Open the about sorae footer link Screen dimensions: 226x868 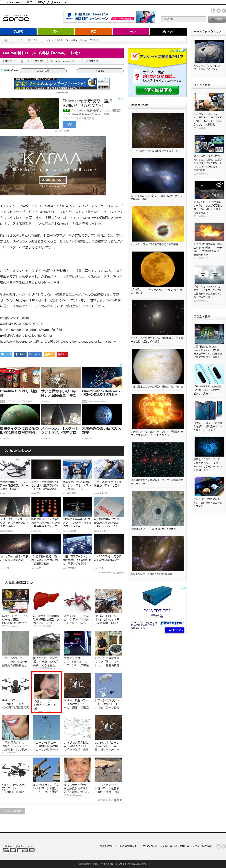tap(106, 846)
